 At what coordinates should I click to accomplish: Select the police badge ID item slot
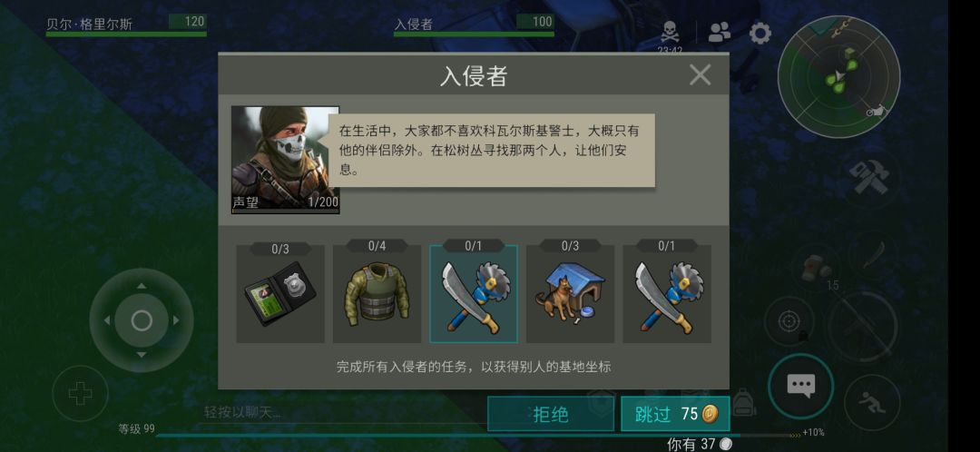(280, 294)
